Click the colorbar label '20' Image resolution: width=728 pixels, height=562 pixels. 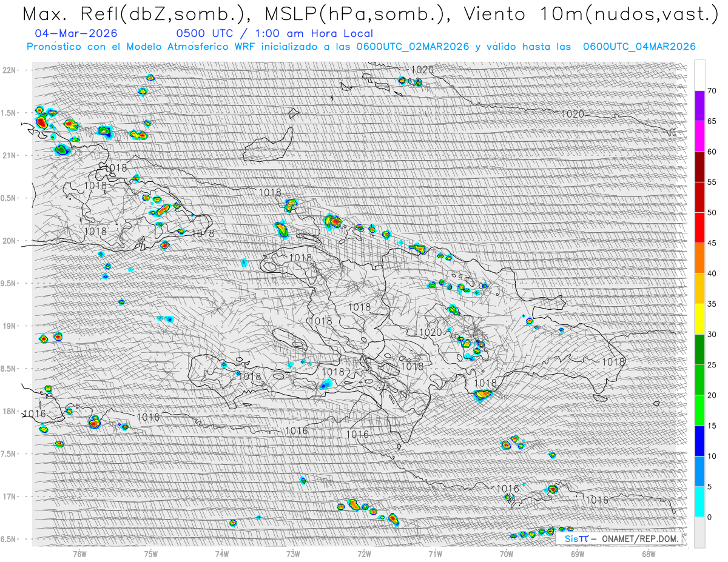pyautogui.click(x=712, y=395)
